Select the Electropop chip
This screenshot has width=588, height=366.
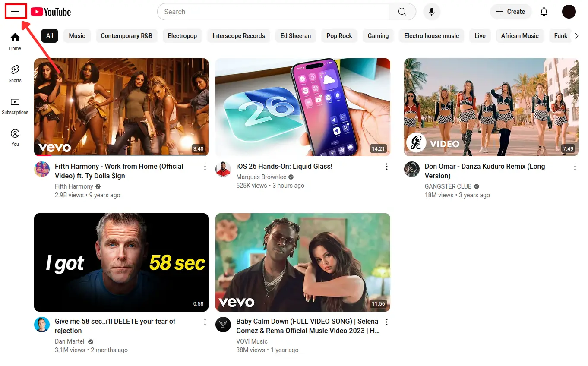pos(182,36)
